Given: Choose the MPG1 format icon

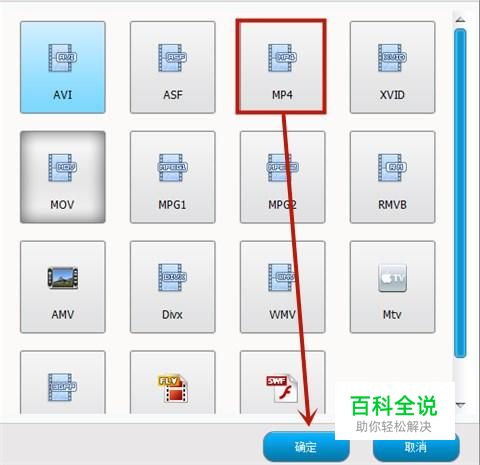Looking at the screenshot, I should point(172,167).
